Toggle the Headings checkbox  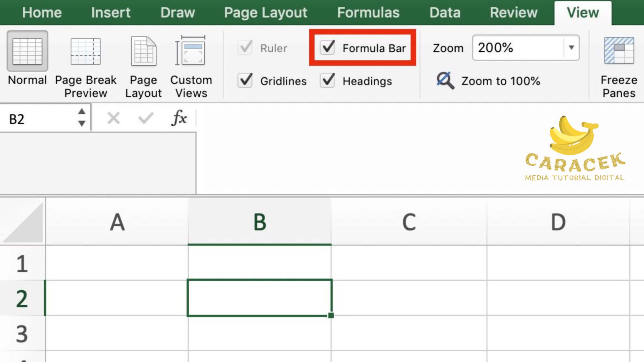point(327,81)
